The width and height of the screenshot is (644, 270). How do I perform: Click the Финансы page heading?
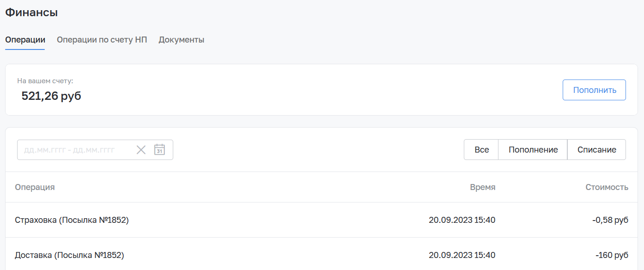point(31,12)
